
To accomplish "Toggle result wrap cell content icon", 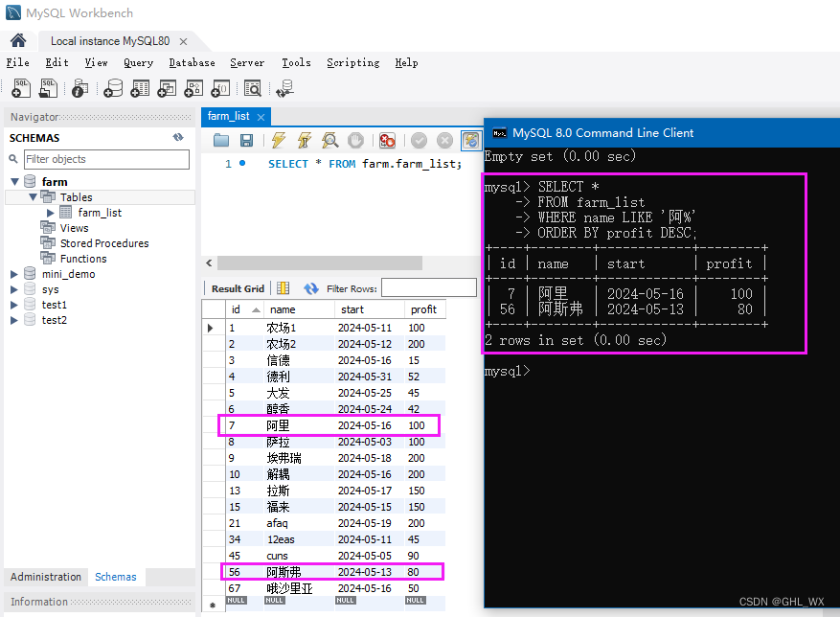I will (x=283, y=288).
